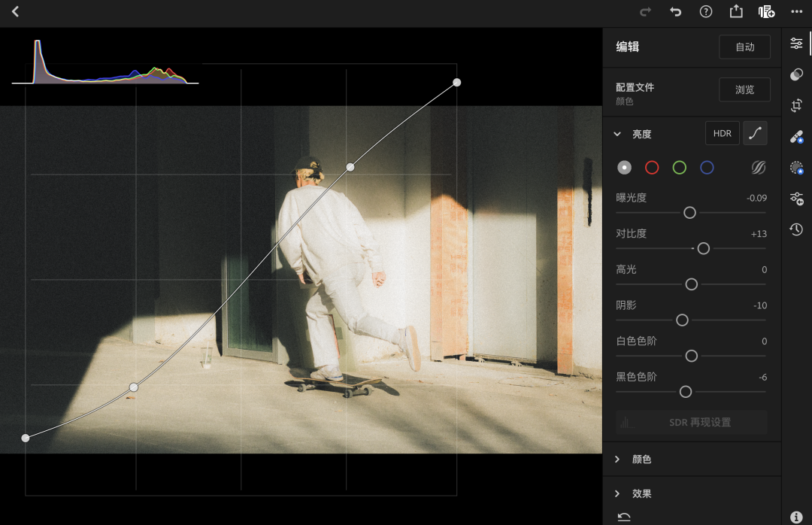Open the share export icon
Viewport: 812px width, 525px height.
tap(736, 11)
